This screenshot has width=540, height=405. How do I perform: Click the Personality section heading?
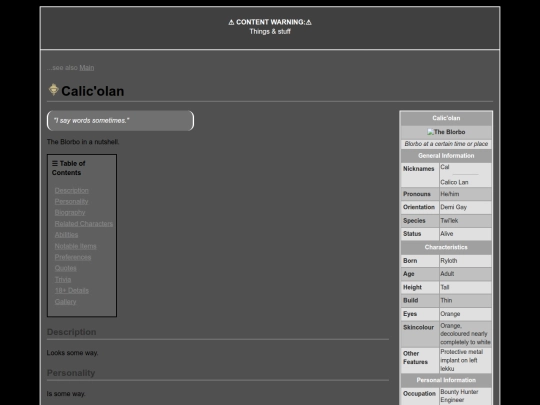tap(71, 373)
